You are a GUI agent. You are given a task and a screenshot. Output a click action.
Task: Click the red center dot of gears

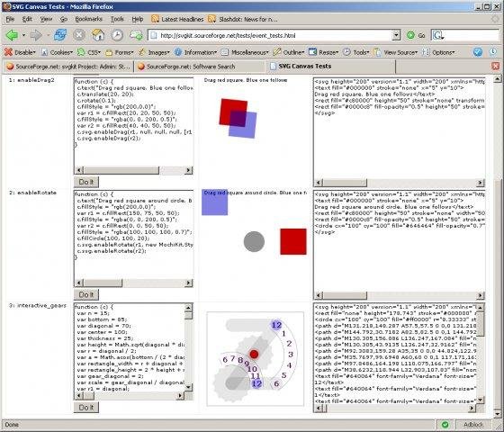(x=254, y=355)
